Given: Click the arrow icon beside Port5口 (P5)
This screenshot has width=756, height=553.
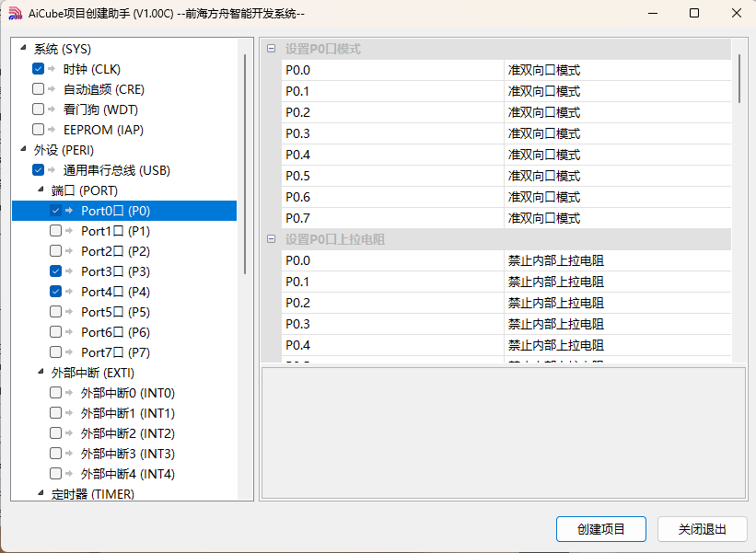Looking at the screenshot, I should tap(69, 312).
